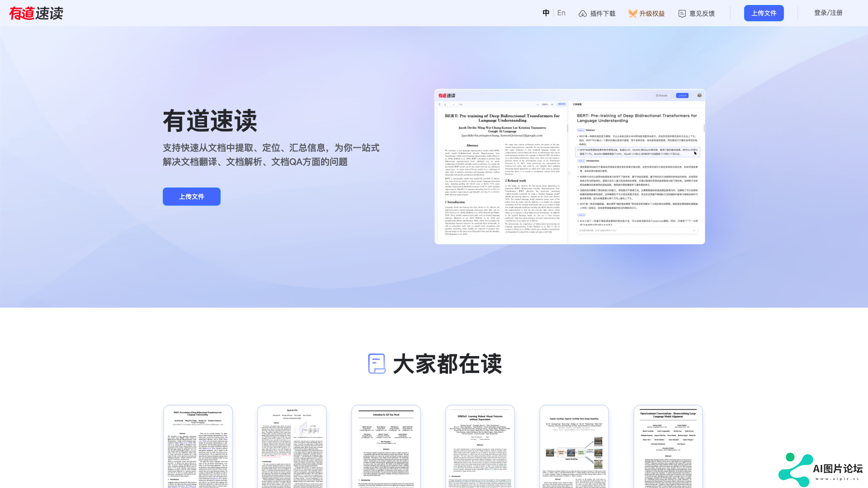Open the BERT Pre-training paper thumbnail
Screen dimensions: 868x488
coord(198,446)
